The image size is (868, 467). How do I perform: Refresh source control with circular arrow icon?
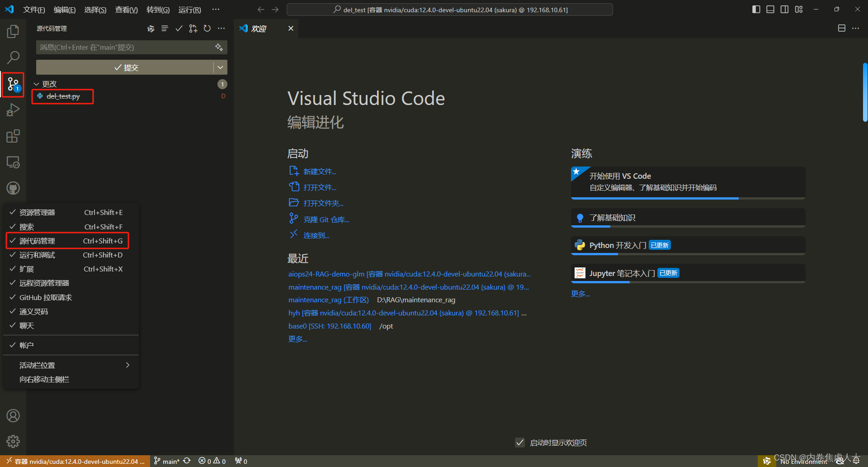pyautogui.click(x=207, y=29)
